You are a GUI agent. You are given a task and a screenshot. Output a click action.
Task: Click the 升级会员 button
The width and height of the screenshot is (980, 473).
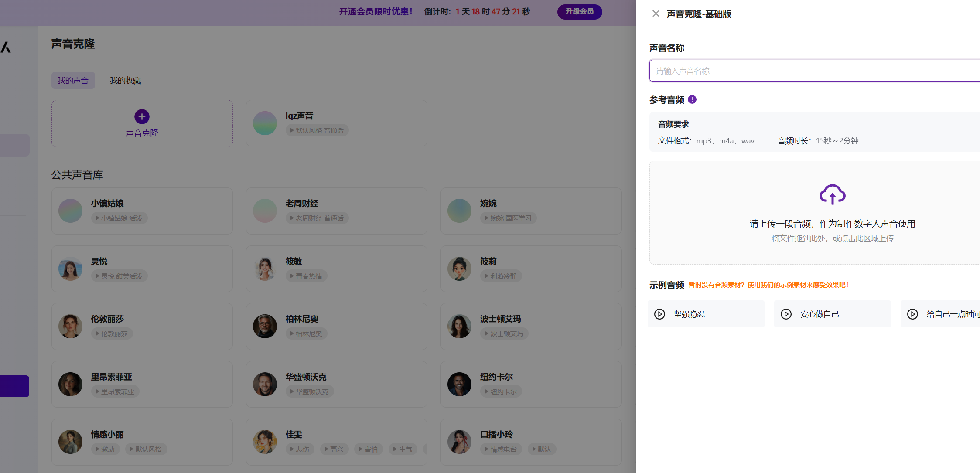[x=579, y=11]
